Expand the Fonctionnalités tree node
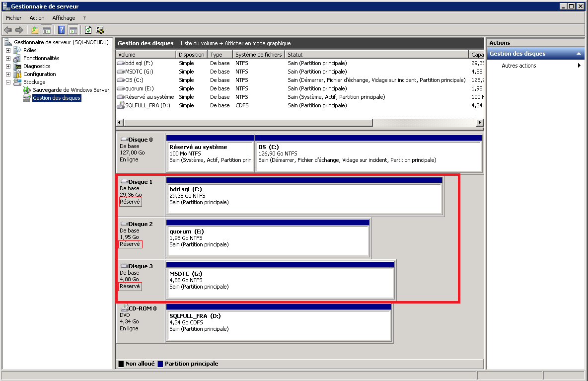The height and width of the screenshot is (381, 588). click(x=8, y=58)
